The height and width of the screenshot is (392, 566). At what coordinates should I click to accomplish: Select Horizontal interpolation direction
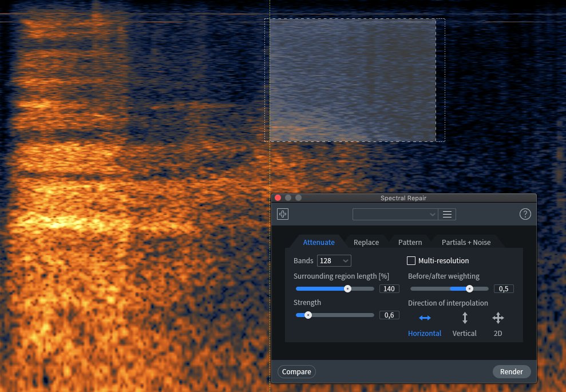click(425, 325)
